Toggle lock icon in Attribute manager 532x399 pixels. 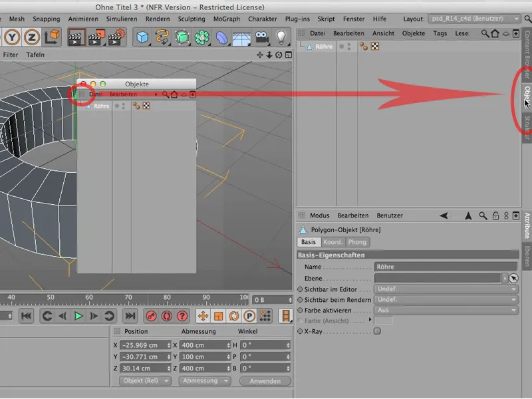click(495, 215)
